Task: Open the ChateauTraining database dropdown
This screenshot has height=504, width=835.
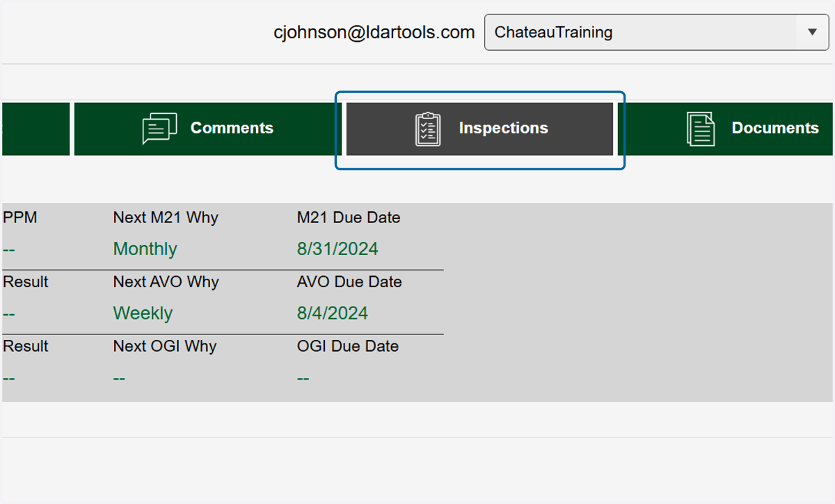Action: (x=656, y=32)
